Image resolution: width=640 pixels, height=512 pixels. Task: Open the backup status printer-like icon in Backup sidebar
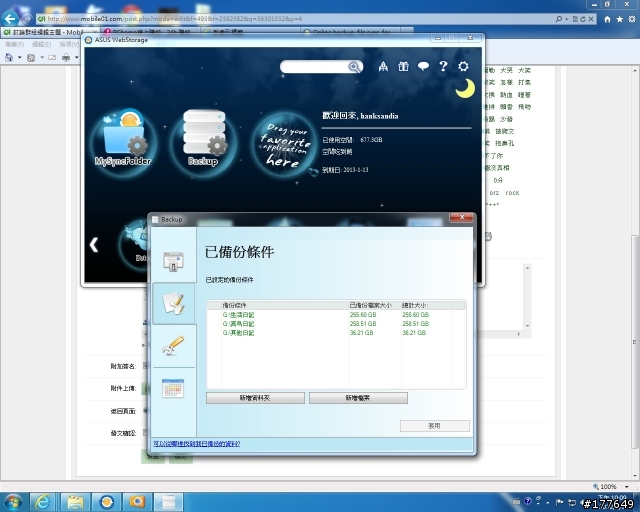pyautogui.click(x=173, y=261)
